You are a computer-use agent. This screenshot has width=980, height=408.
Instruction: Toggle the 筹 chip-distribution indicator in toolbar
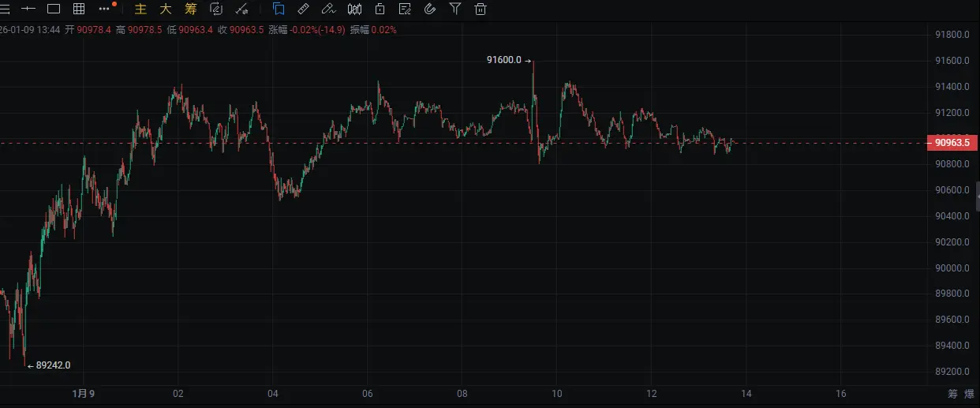coord(190,9)
